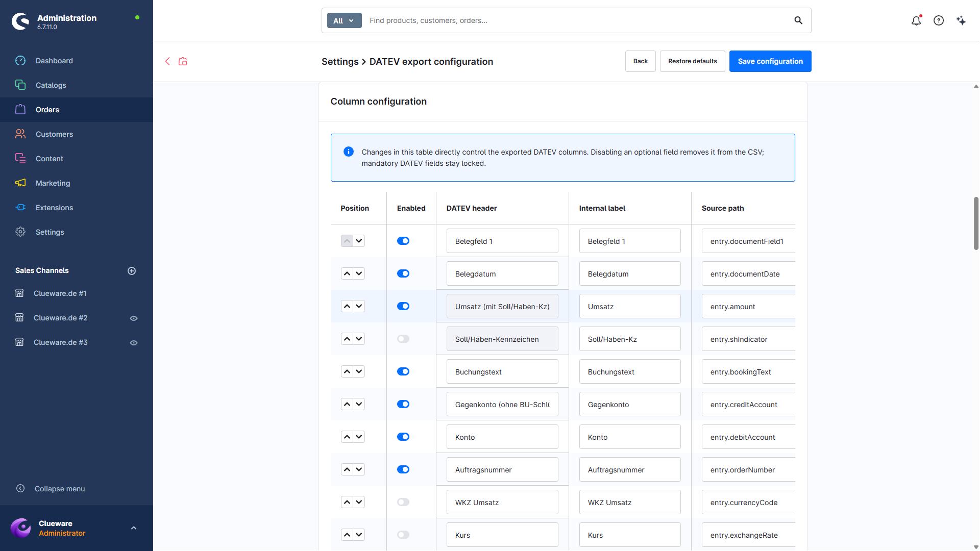Click the info icon in the notice box

pyautogui.click(x=349, y=152)
